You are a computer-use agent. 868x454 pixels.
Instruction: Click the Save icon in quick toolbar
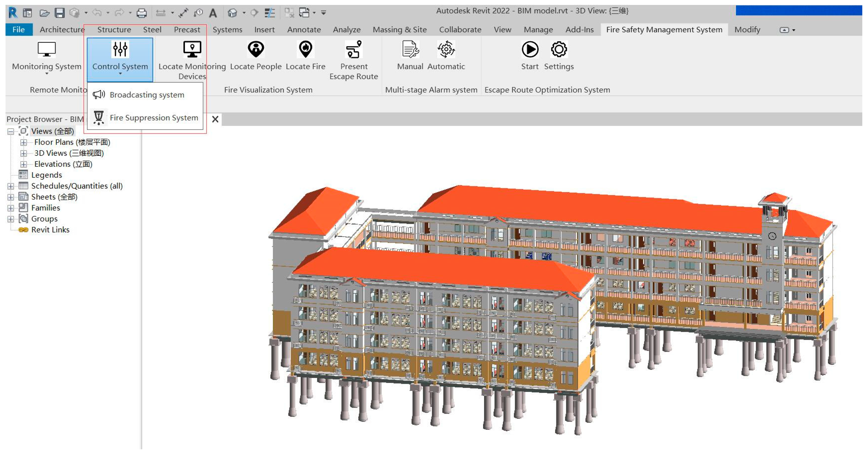click(60, 13)
